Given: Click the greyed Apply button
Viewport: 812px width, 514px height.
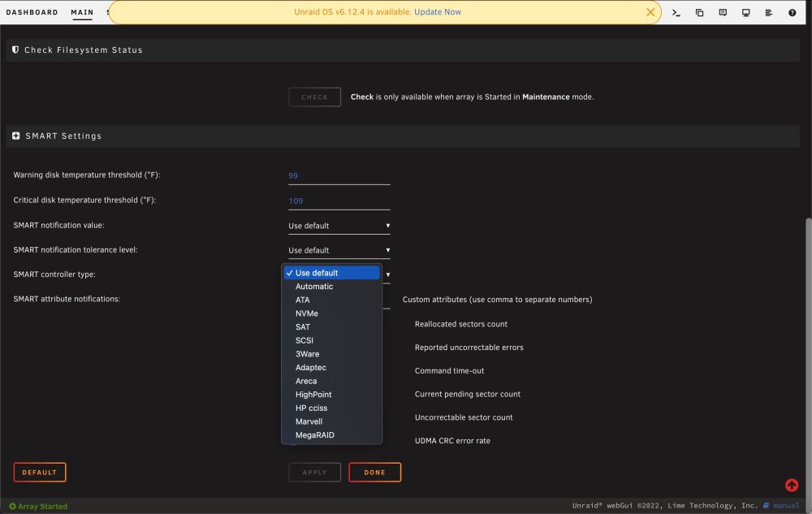Looking at the screenshot, I should 314,472.
